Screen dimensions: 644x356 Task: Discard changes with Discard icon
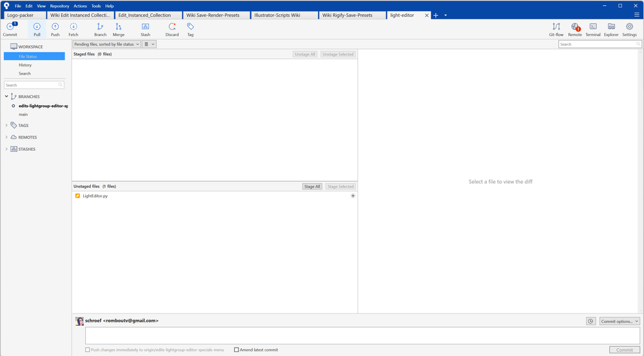pos(172,29)
